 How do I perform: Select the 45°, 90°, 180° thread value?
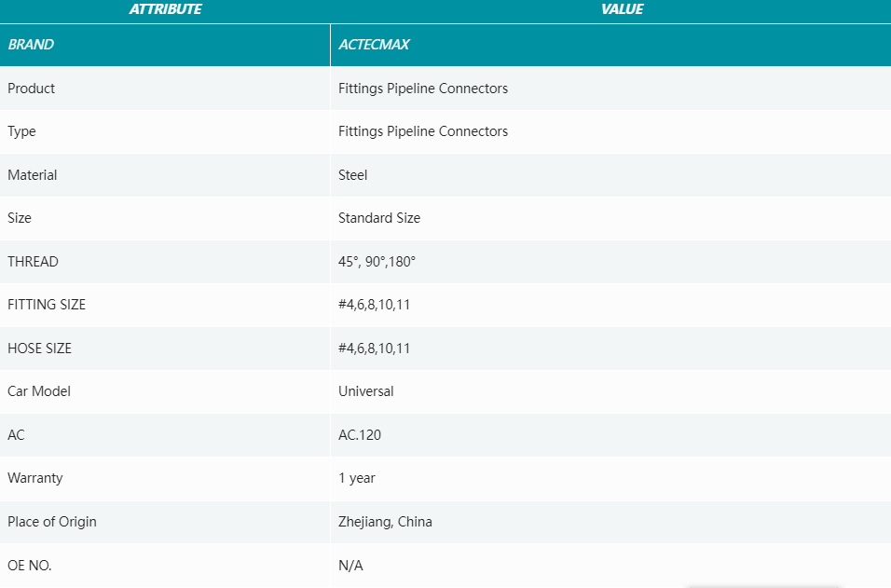377,262
